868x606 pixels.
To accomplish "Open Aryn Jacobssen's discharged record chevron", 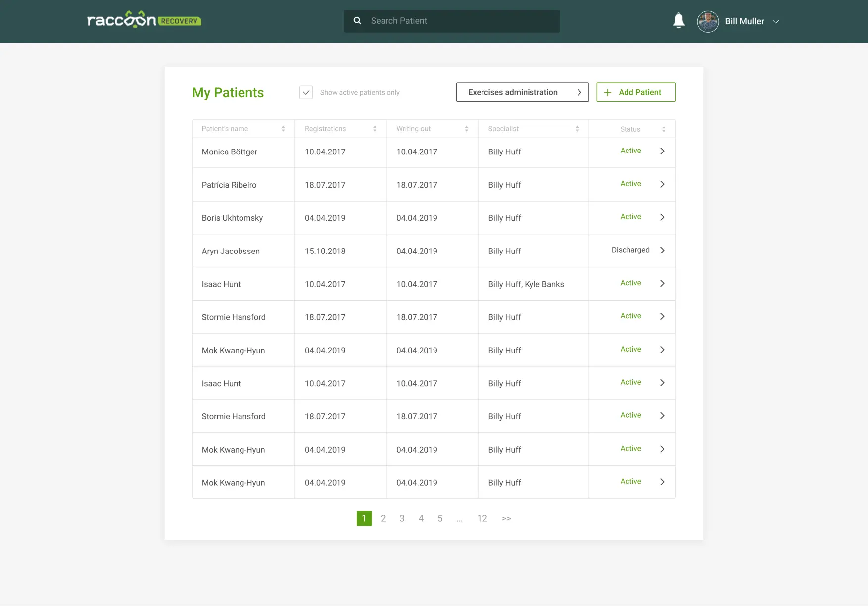I will click(662, 250).
